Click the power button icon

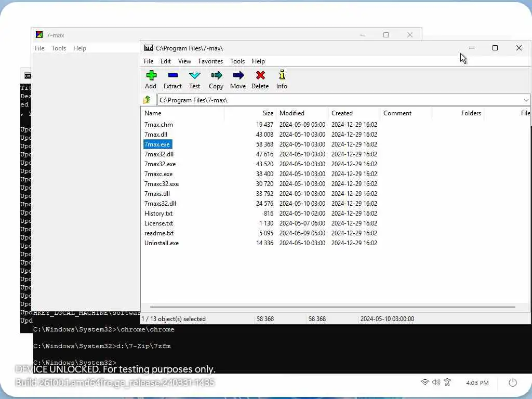tap(512, 383)
